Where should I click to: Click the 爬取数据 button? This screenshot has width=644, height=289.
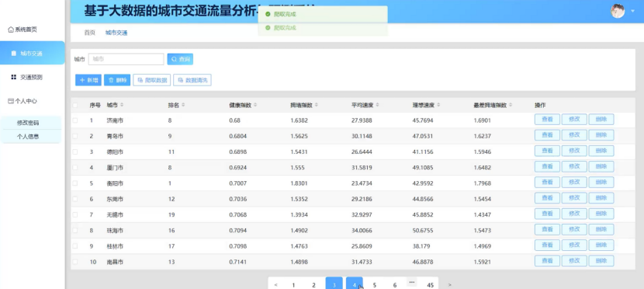tap(151, 80)
